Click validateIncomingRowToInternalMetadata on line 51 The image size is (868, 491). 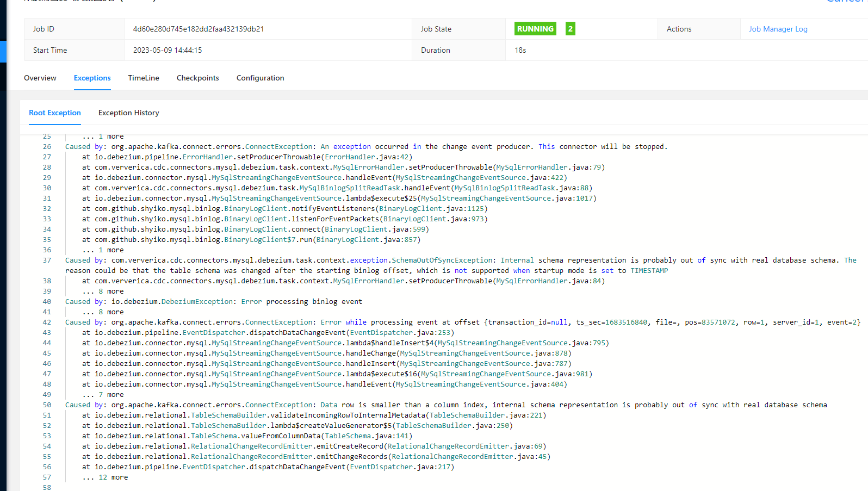click(348, 415)
